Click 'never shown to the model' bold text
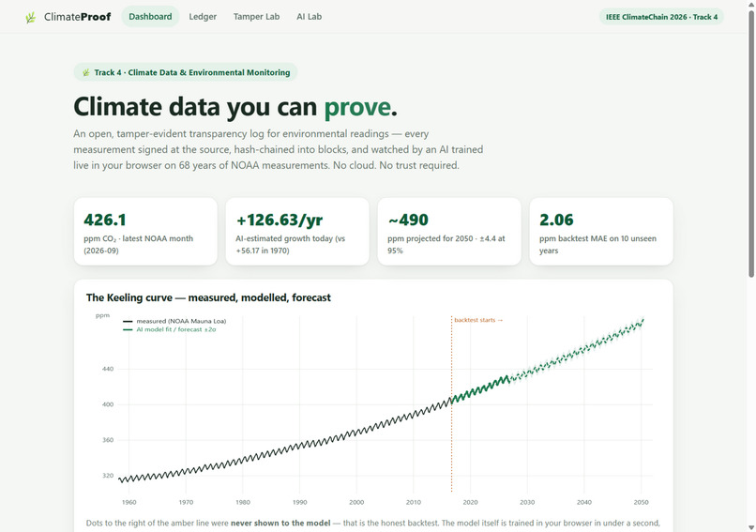Viewport: 756px width, 532px height. pos(280,523)
